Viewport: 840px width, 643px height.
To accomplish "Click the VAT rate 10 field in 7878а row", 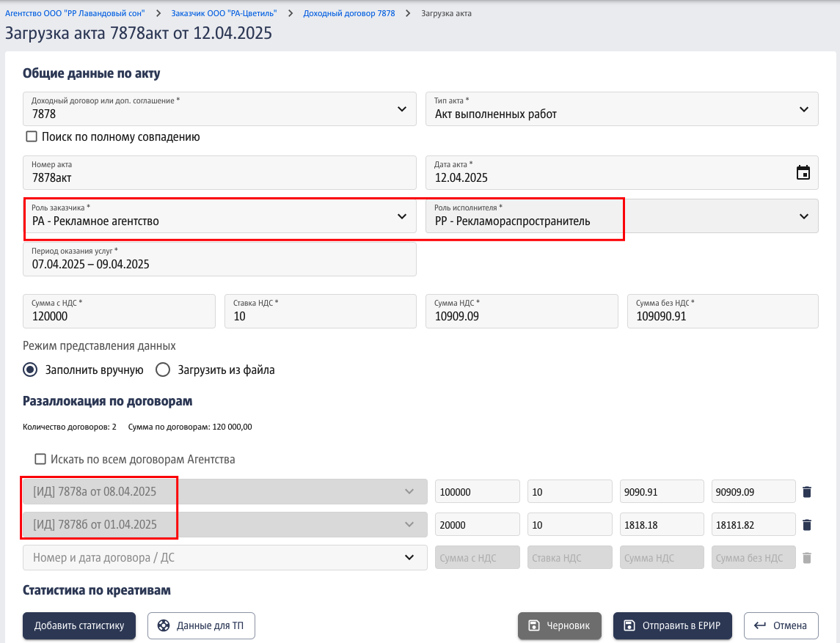I will [x=569, y=491].
